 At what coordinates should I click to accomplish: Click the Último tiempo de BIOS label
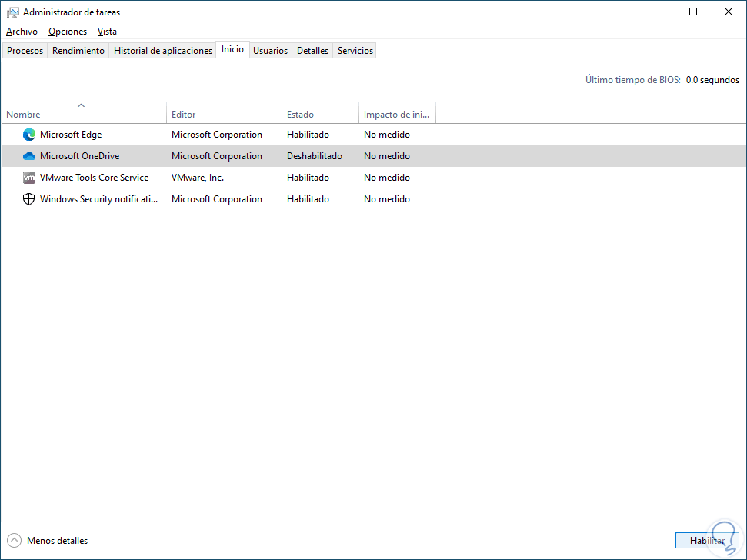[632, 80]
